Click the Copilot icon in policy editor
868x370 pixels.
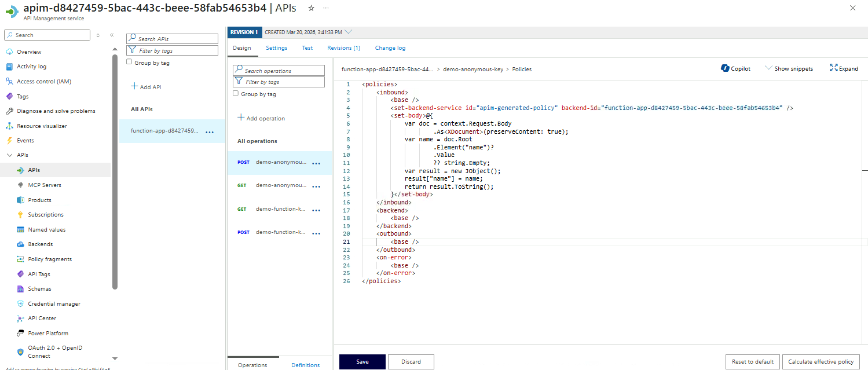coord(724,68)
